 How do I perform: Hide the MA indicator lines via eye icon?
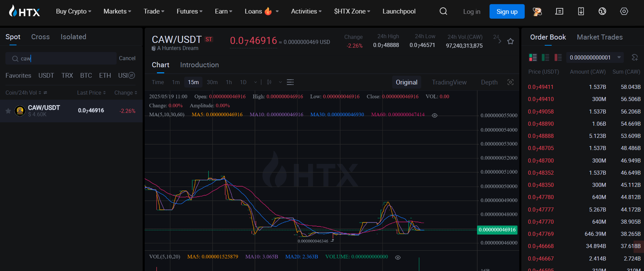pyautogui.click(x=435, y=115)
